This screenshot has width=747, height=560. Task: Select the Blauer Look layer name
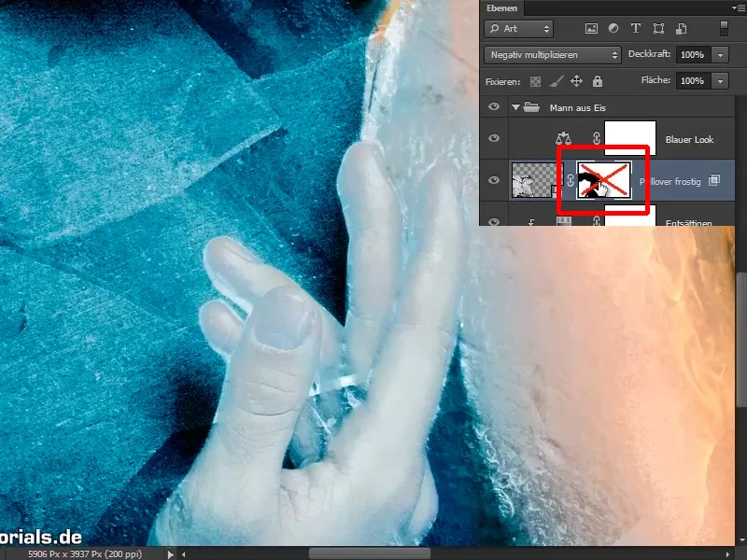pos(689,139)
